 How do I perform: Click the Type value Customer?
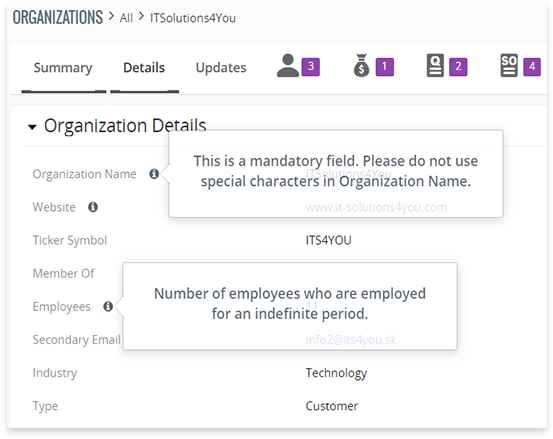point(332,406)
